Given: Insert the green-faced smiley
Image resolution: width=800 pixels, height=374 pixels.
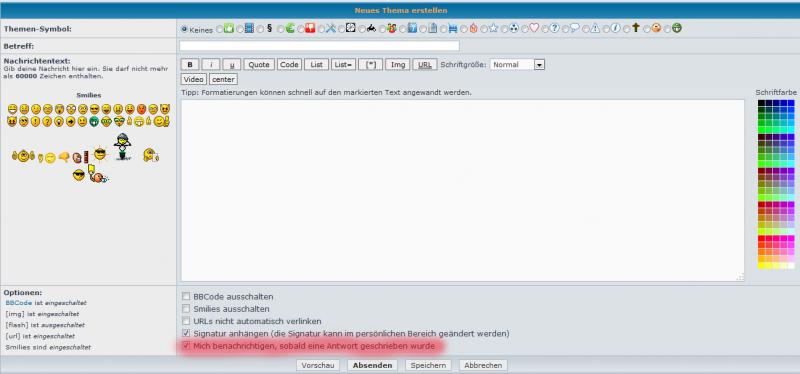Looking at the screenshot, I should (x=94, y=121).
